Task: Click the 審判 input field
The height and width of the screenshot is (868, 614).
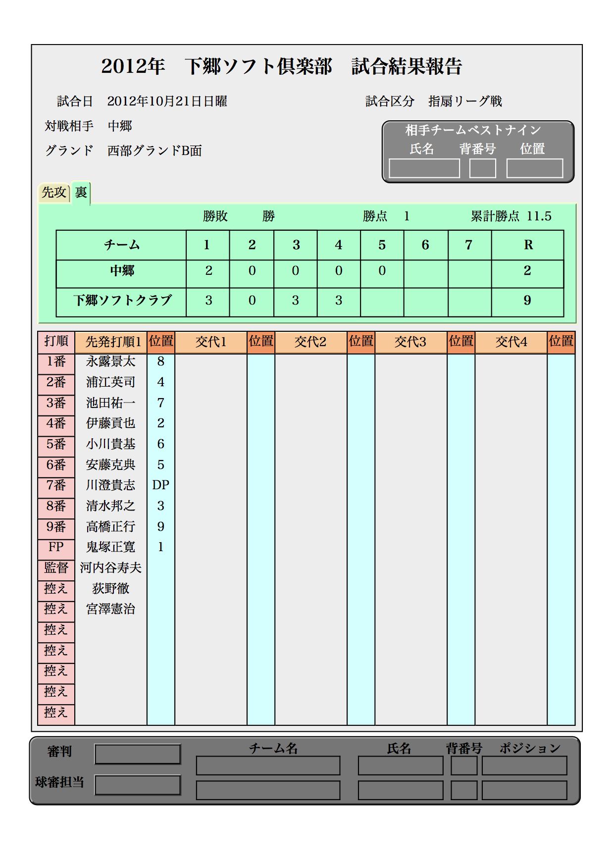Action: pos(138,754)
